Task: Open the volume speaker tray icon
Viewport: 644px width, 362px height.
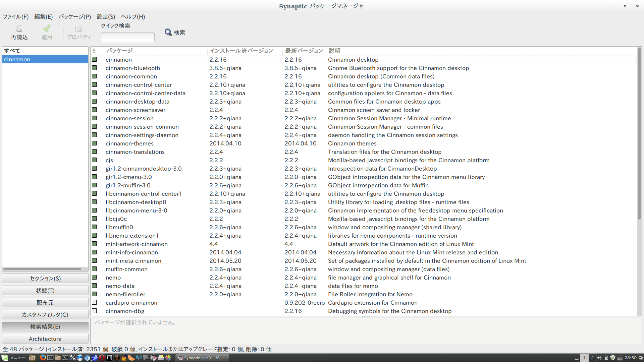Action: [x=599, y=358]
